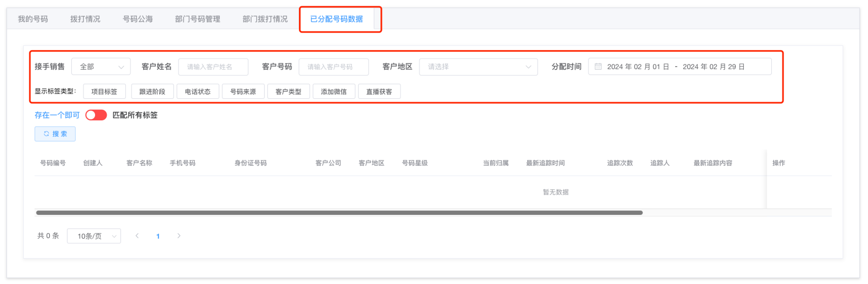Click the 客户号码 input field

pyautogui.click(x=333, y=67)
